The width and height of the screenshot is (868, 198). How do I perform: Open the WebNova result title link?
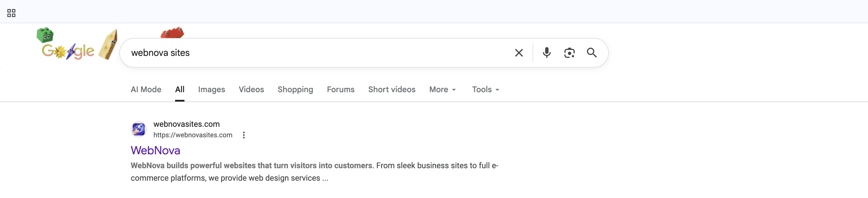click(x=155, y=150)
